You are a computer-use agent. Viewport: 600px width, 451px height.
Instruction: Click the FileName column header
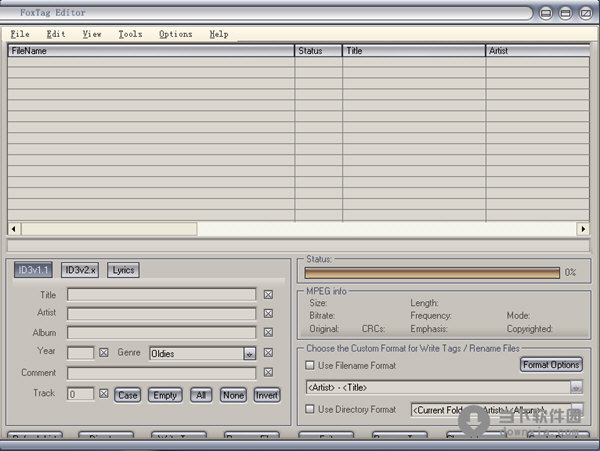tap(150, 50)
